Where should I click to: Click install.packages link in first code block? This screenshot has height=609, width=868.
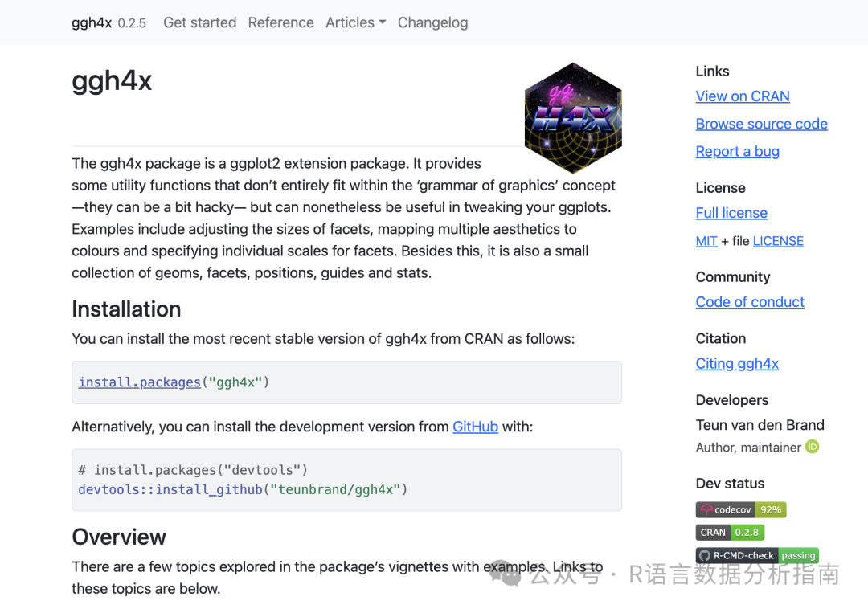139,382
